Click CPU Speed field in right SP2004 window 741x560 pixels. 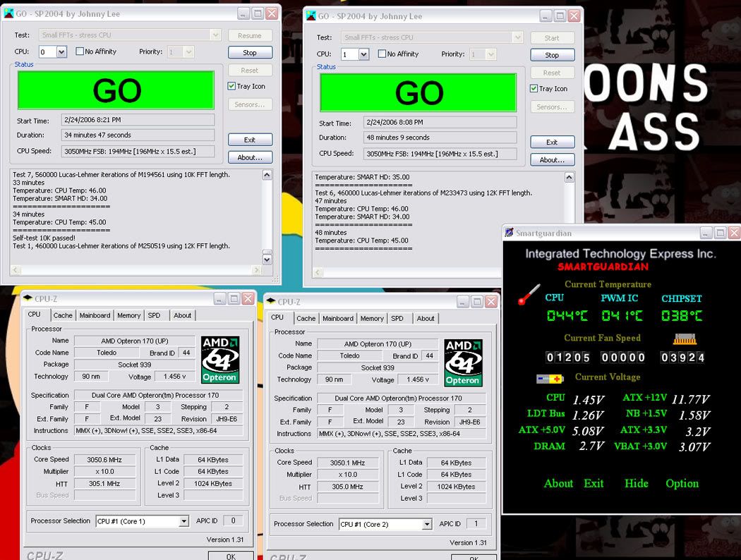click(440, 154)
